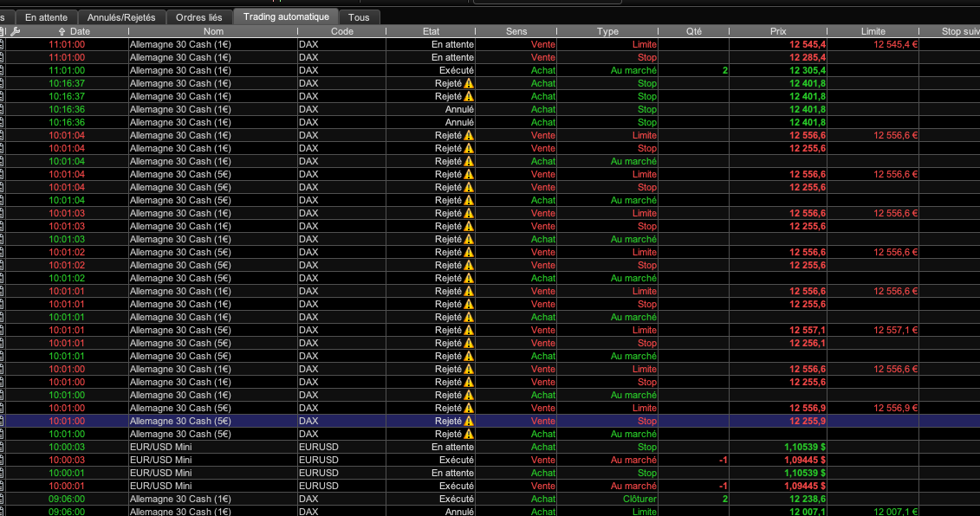The image size is (980, 516).
Task: Select the Trading automatique tab
Action: (x=286, y=16)
